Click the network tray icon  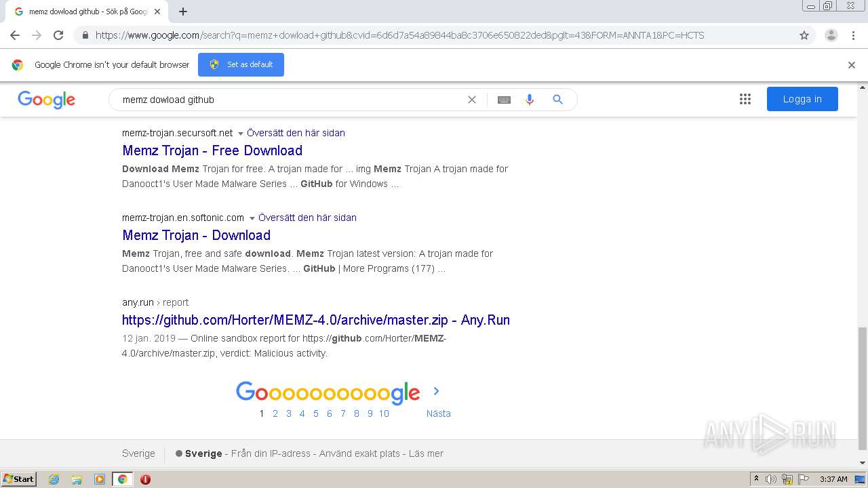[787, 479]
